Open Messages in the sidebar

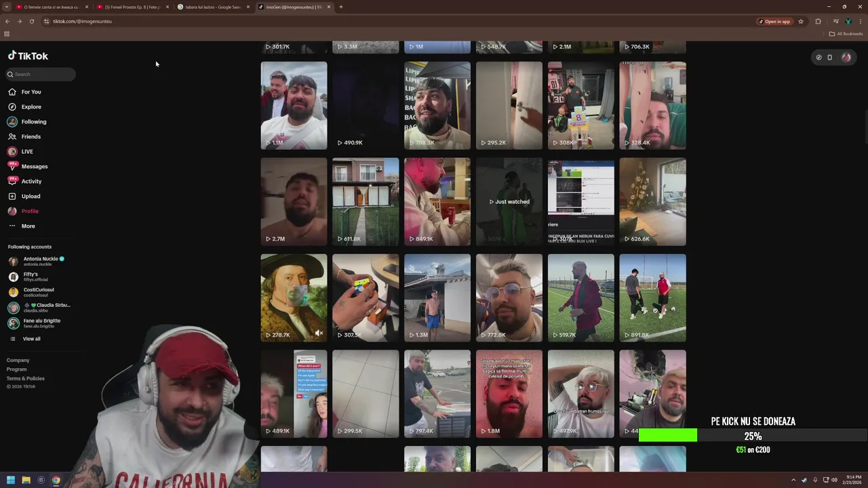(x=28, y=166)
